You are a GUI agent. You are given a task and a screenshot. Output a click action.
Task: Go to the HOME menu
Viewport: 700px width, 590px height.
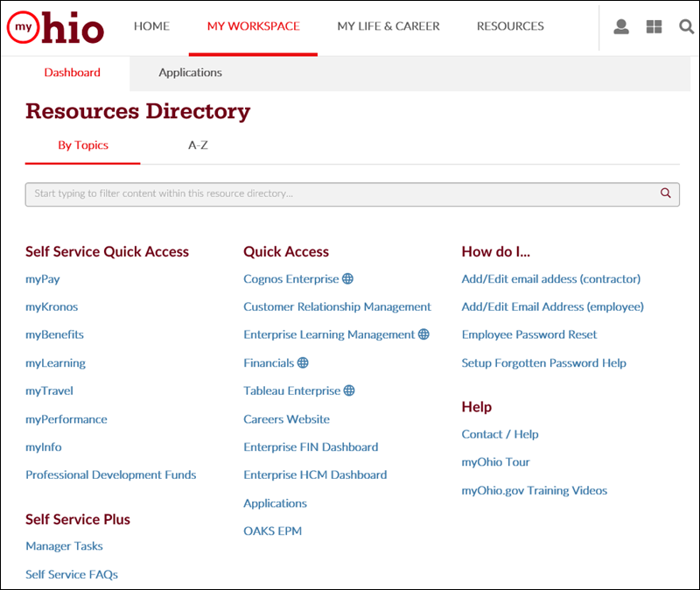(151, 26)
